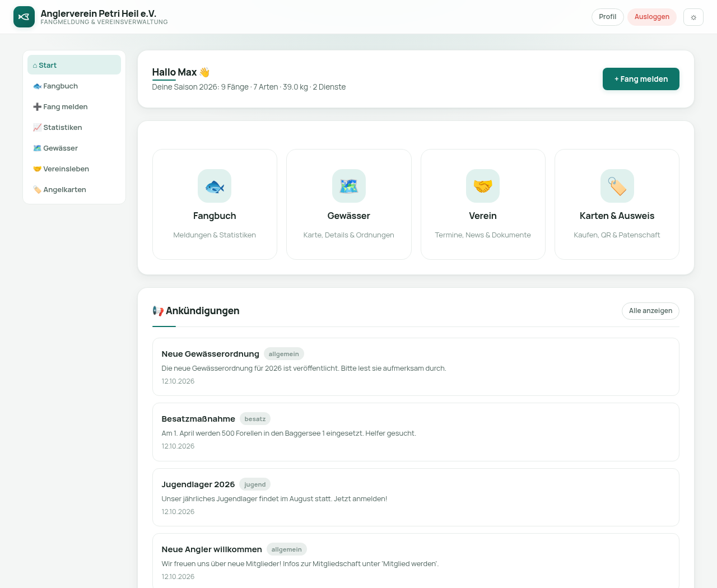Click the Anglerverein Petri Heil e.V. title
This screenshot has width=717, height=588.
tap(99, 13)
